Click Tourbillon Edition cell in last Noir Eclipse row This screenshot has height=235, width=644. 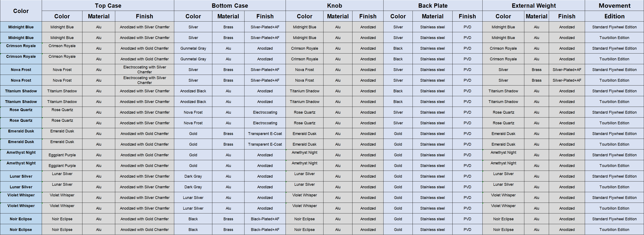click(614, 229)
